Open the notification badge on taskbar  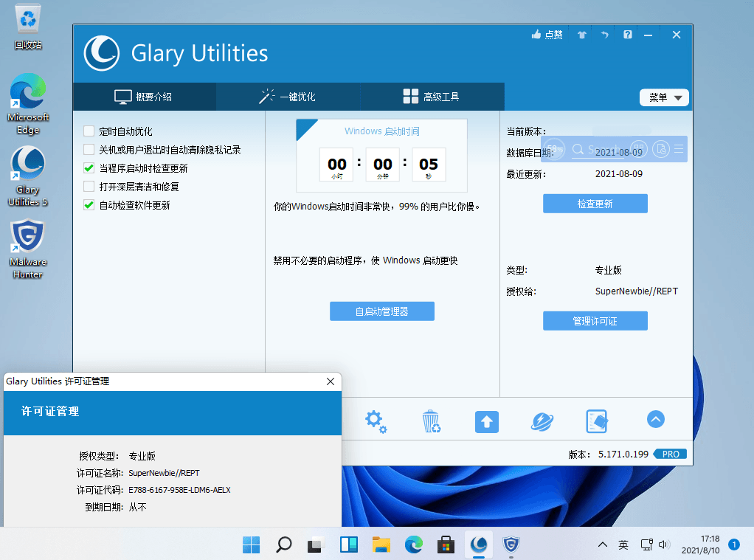click(734, 545)
